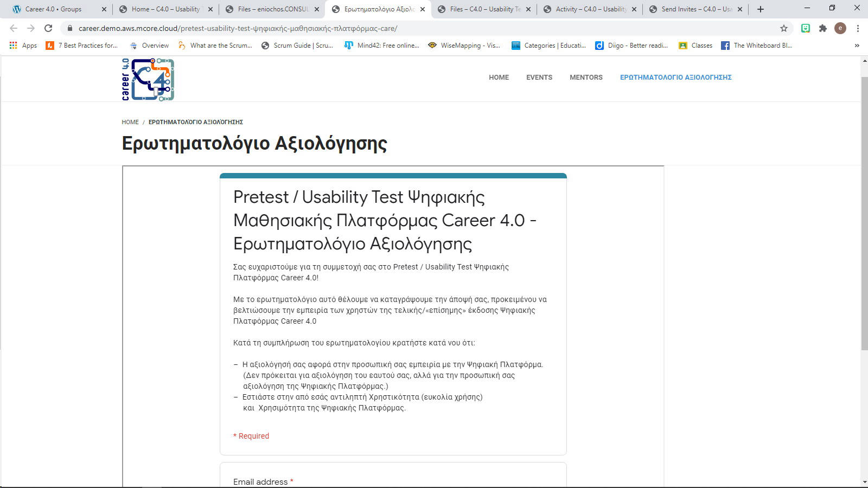
Task: Click the address bar URL
Action: coord(238,28)
